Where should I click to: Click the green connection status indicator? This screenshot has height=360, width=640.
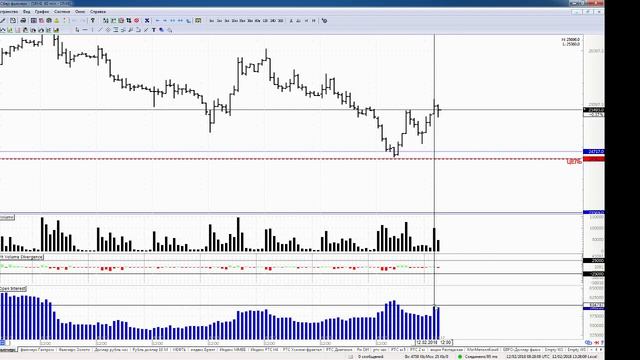pos(460,357)
